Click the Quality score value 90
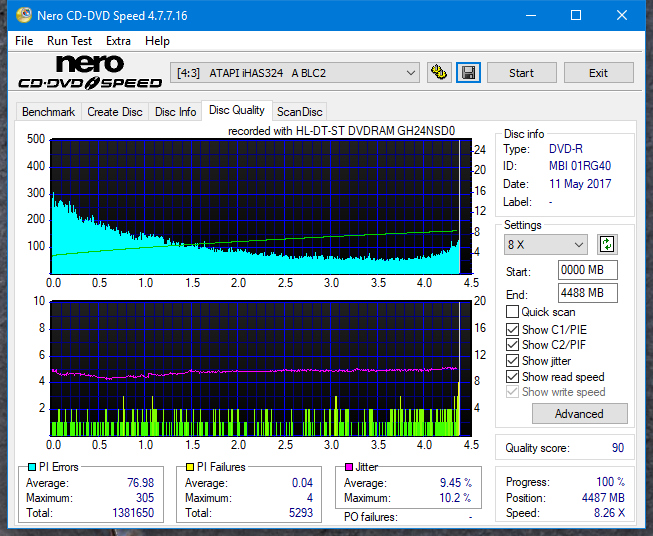Screen dimensions: 653x536 click(618, 448)
